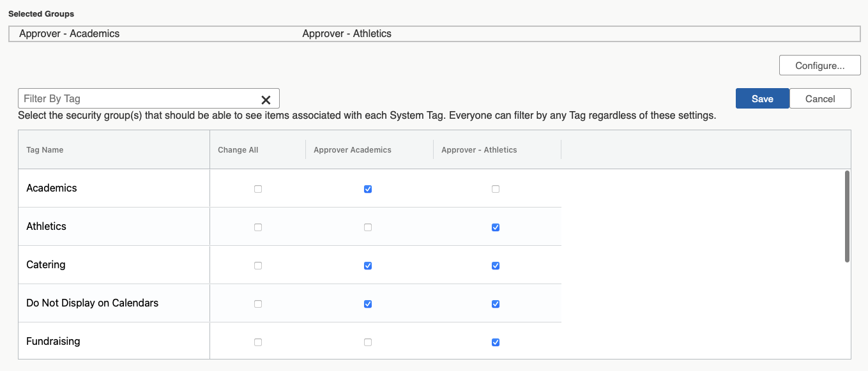Click the Tag Name column header
This screenshot has height=371, width=868.
point(45,149)
